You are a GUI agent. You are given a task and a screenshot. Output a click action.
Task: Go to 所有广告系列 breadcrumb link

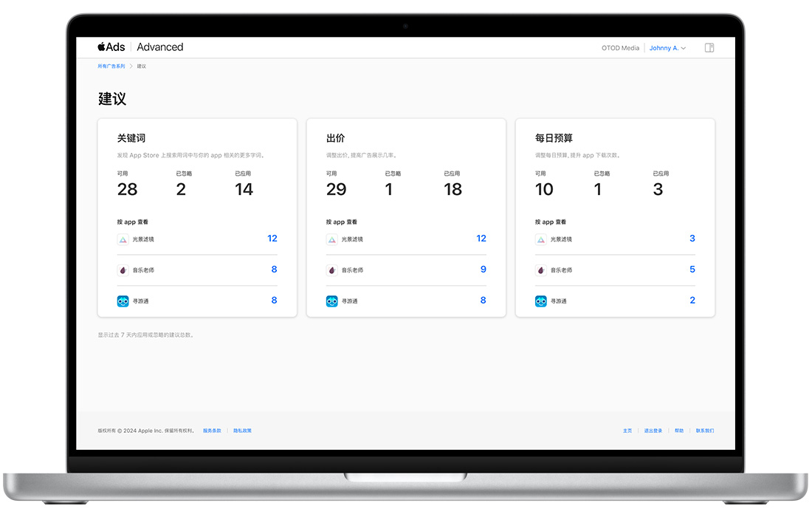pyautogui.click(x=111, y=66)
